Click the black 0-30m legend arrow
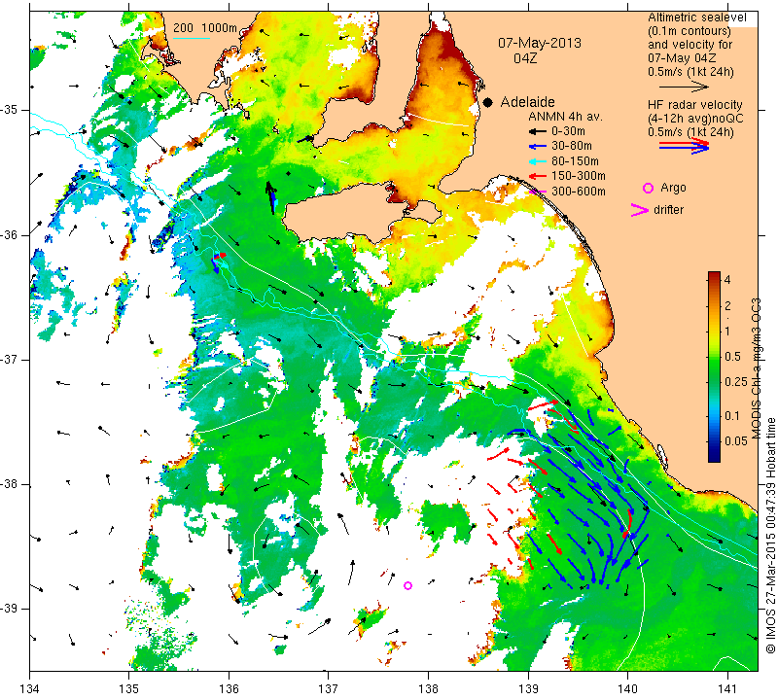778x700 pixels. click(x=537, y=132)
